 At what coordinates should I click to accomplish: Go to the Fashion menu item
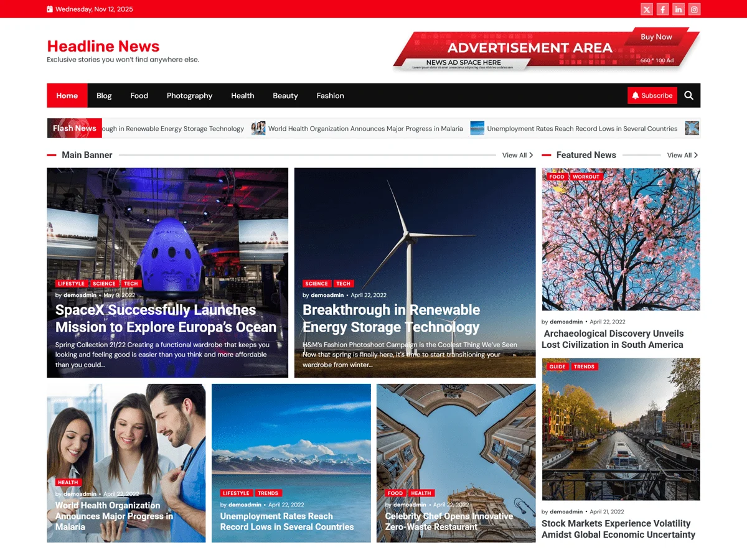pyautogui.click(x=330, y=95)
